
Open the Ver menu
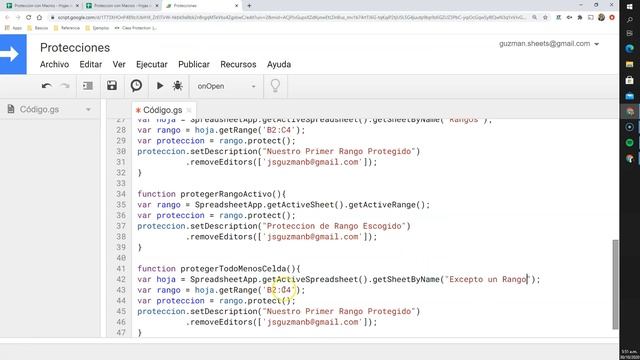(x=119, y=64)
